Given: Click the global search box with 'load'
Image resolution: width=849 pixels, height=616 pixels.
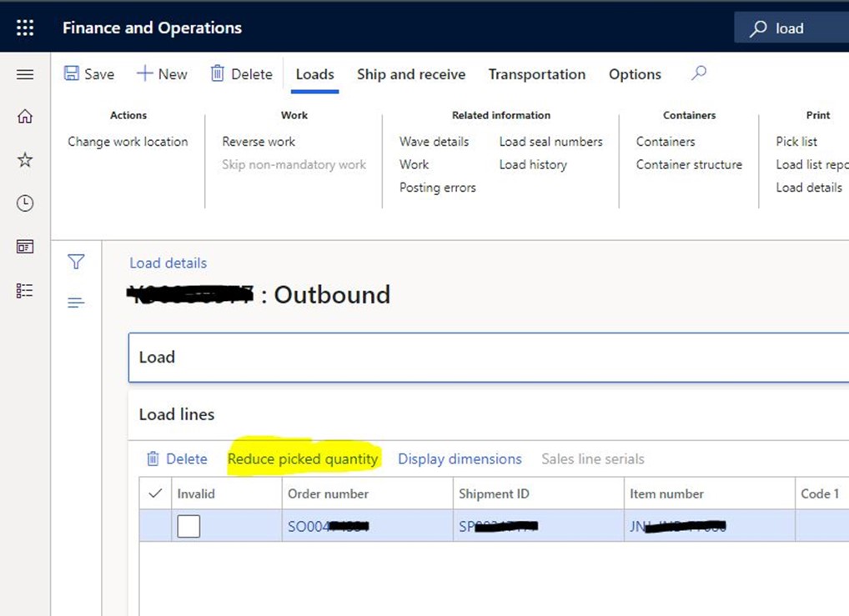Looking at the screenshot, I should 791,28.
